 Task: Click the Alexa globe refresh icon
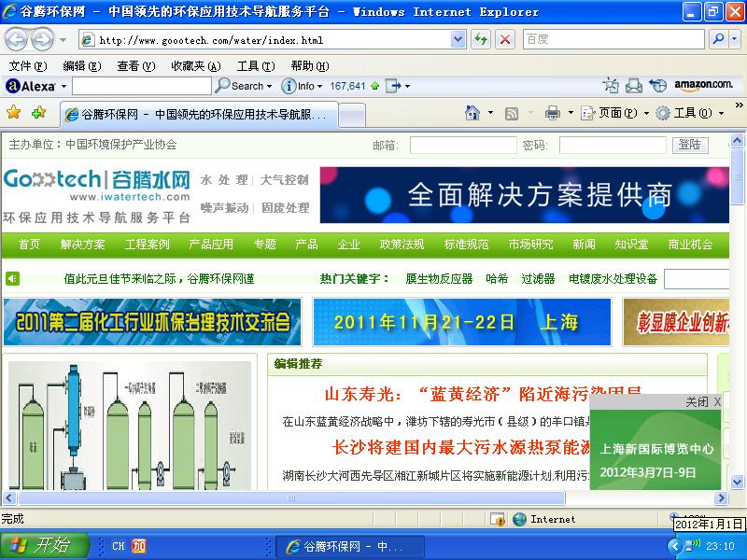tap(658, 86)
